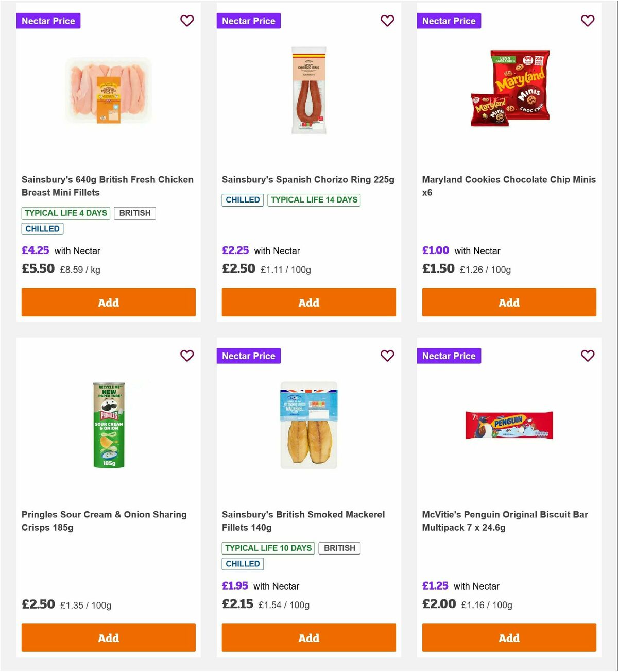Screen dimensions: 618x672
Task: Click the CHILLED tag under the chorizo ring
Action: pos(242,200)
